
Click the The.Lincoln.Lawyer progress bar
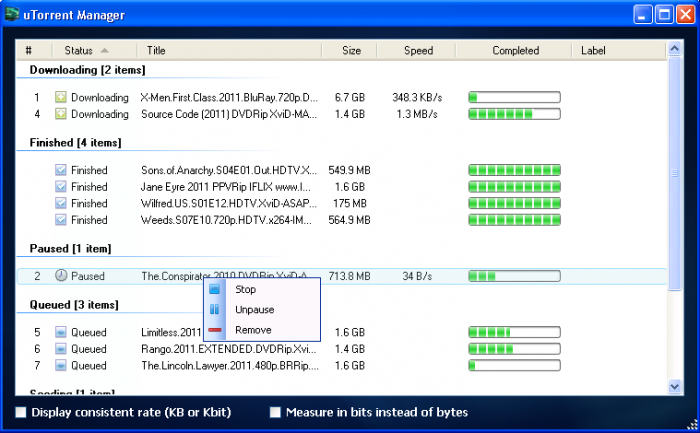tap(514, 366)
